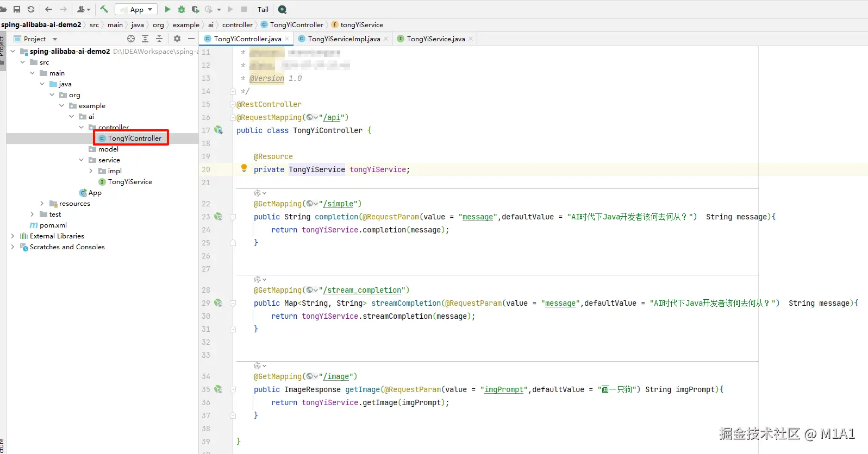The width and height of the screenshot is (868, 454).
Task: Toggle code fold at line 29 streamCompletion method
Action: (233, 303)
